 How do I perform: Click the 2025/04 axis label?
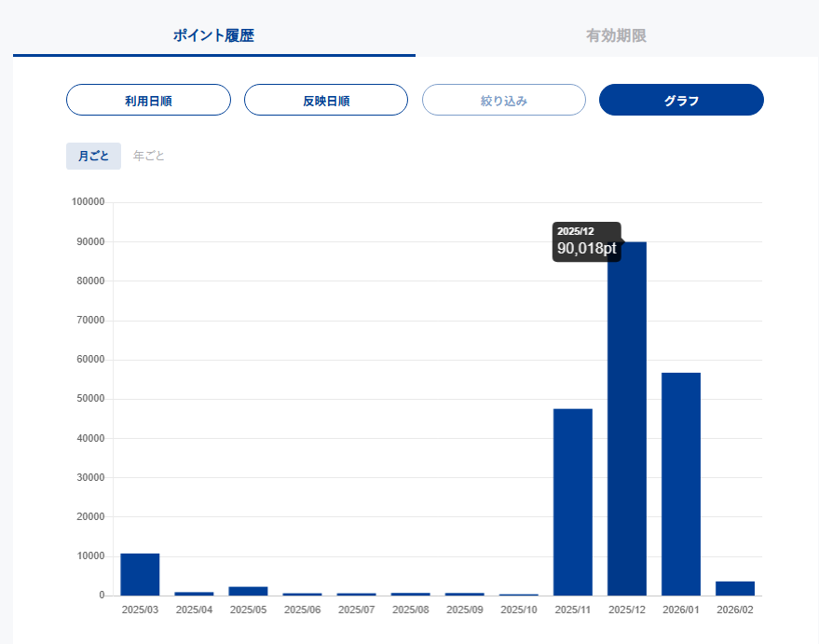(x=195, y=610)
